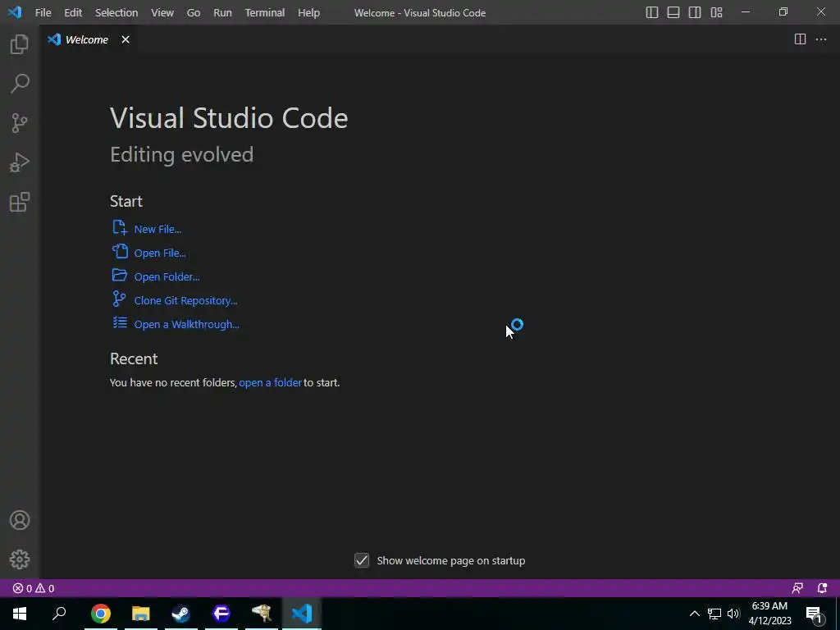Open the Terminal menu
The height and width of the screenshot is (630, 840).
pyautogui.click(x=265, y=12)
